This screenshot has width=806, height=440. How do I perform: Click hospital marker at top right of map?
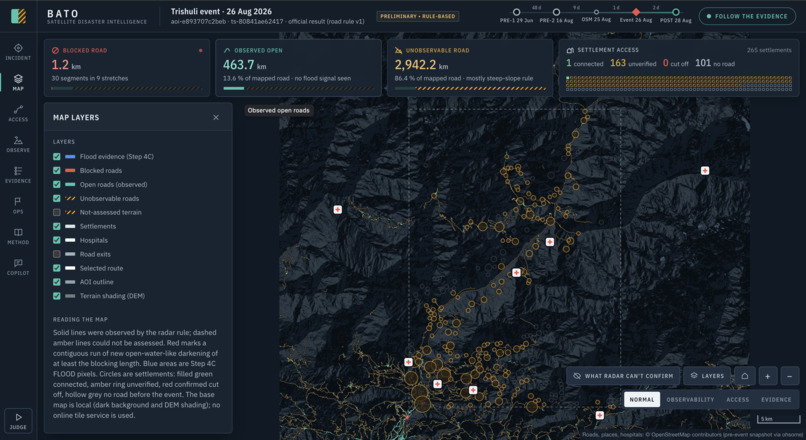[x=705, y=171]
